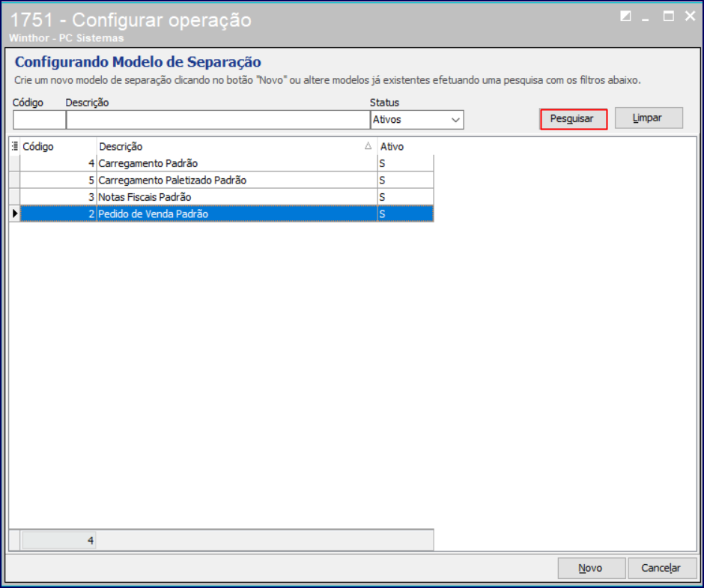
Task: Click code cell 5 of Carregamento Paletizado
Action: (58, 181)
